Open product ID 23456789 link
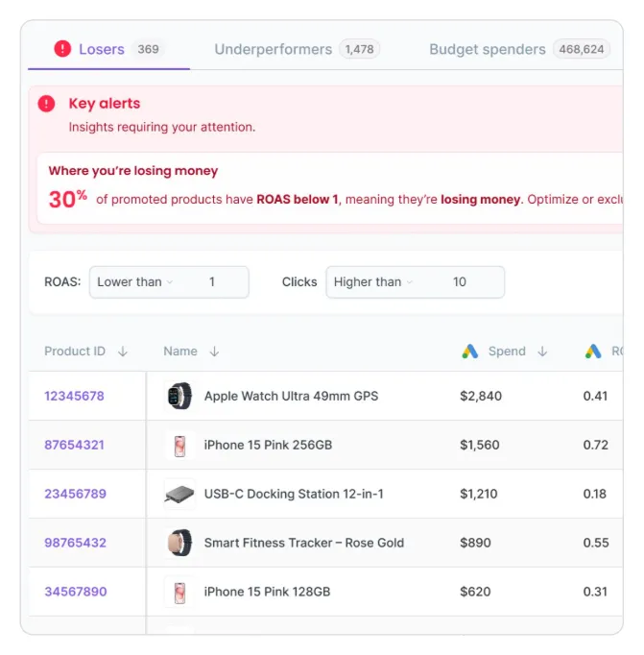Viewport: 644px width, 655px height. pyautogui.click(x=76, y=494)
